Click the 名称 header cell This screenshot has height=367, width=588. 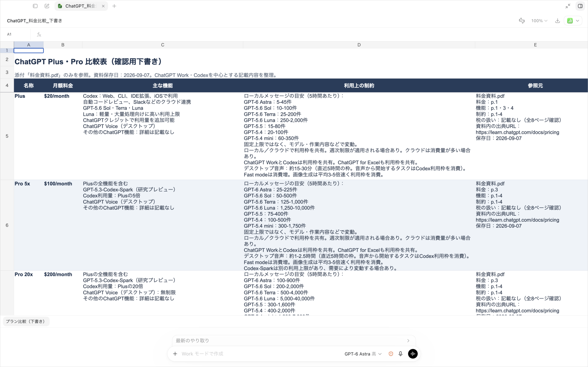pyautogui.click(x=29, y=85)
